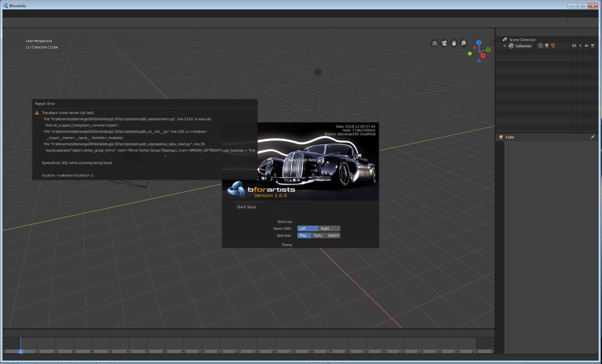The width and height of the screenshot is (602, 364).
Task: Set Spacebar action to Tools
Action: 318,235
